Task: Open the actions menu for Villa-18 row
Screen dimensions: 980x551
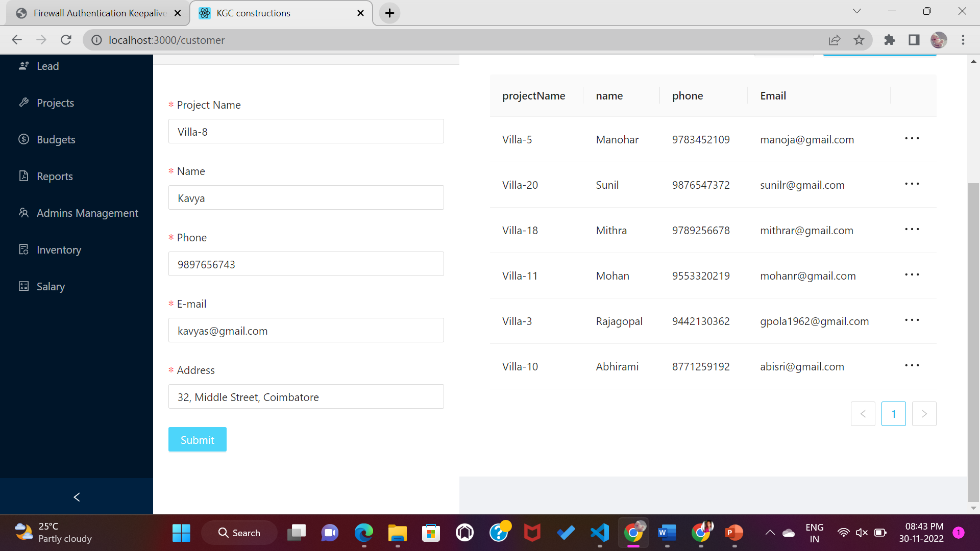Action: point(912,229)
